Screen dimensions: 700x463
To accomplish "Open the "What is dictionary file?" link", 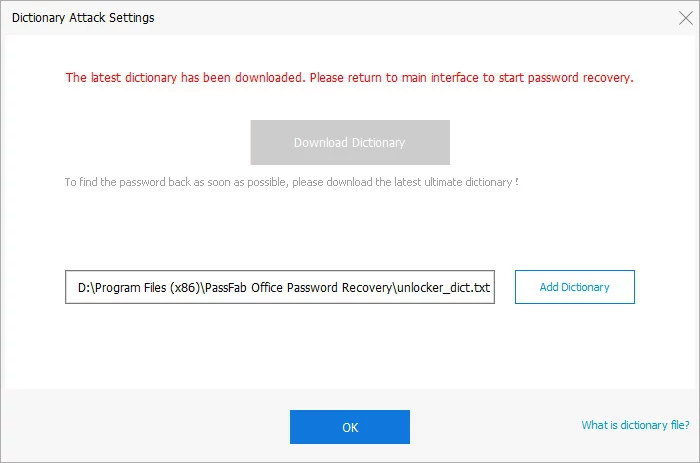I will pyautogui.click(x=636, y=425).
